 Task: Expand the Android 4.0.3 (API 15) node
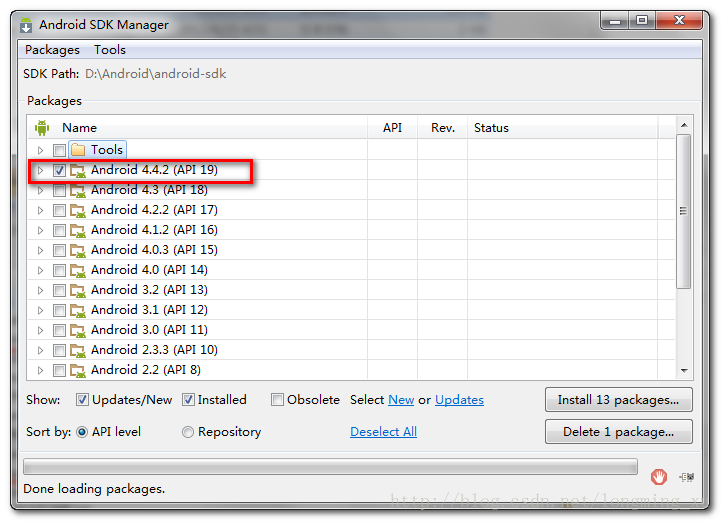(x=40, y=251)
